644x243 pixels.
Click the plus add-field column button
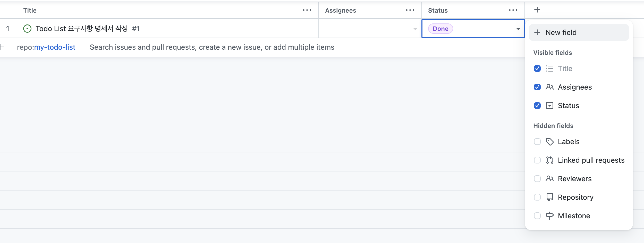[537, 10]
